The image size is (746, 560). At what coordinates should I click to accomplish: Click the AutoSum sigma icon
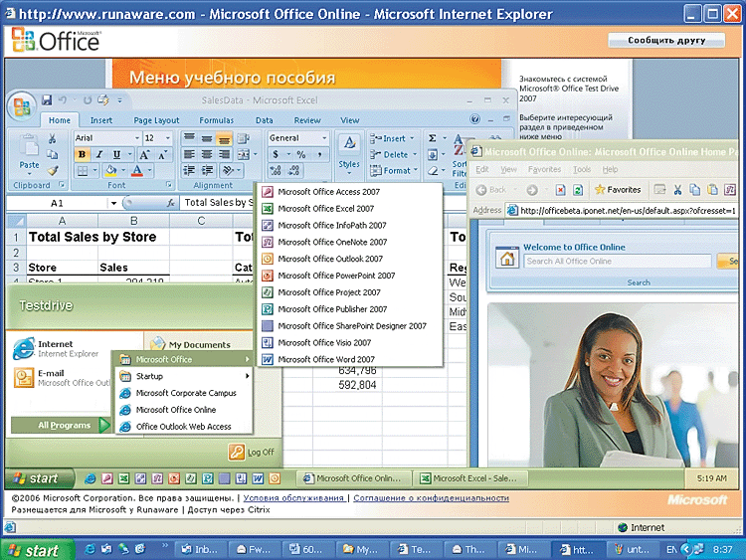pos(432,138)
